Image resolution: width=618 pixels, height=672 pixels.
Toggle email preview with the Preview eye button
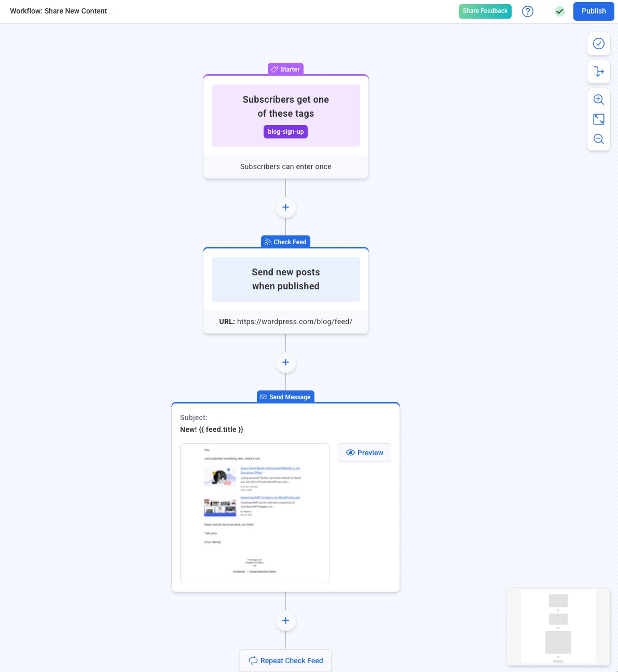pos(364,453)
